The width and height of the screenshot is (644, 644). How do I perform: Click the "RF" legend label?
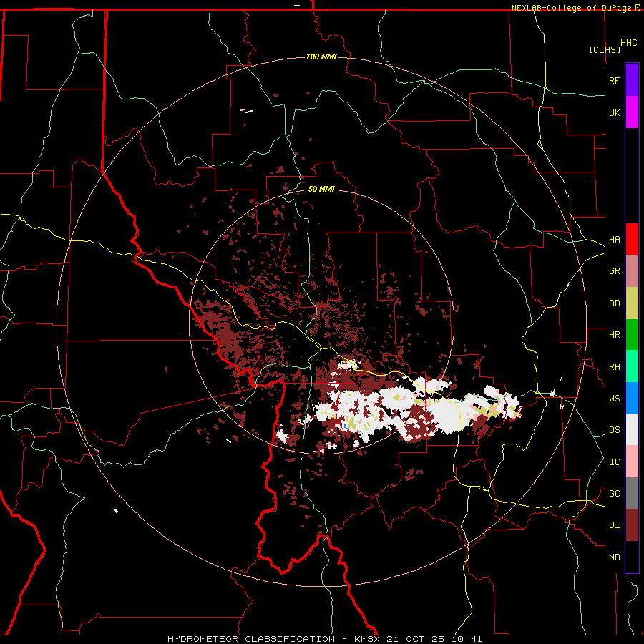(x=614, y=80)
